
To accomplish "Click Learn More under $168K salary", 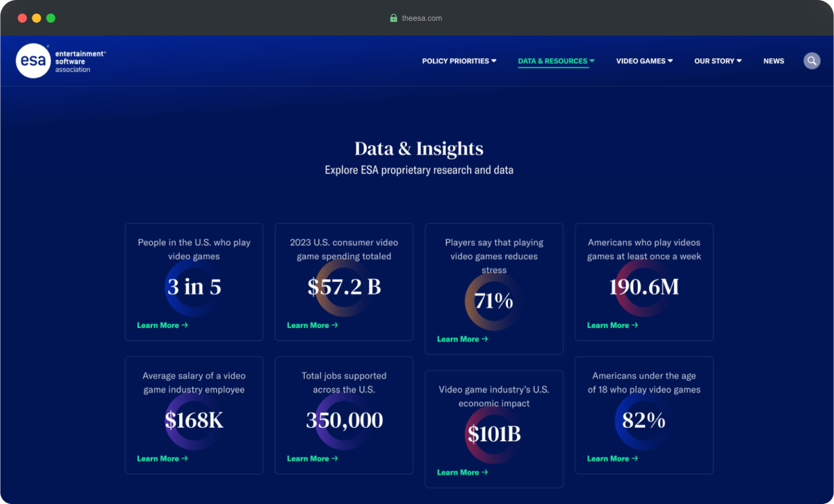I will tap(162, 459).
